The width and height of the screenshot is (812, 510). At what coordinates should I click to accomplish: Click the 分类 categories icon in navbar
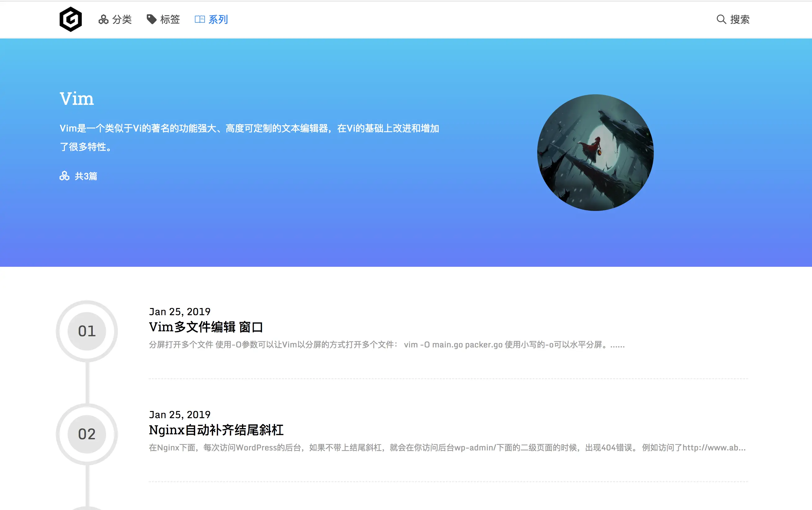pos(103,20)
